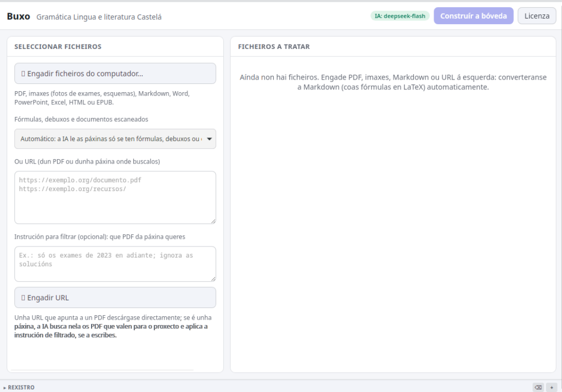The image size is (562, 392).
Task: Click 'Engadir ficheiros do computador...' button
Action: [x=115, y=74]
